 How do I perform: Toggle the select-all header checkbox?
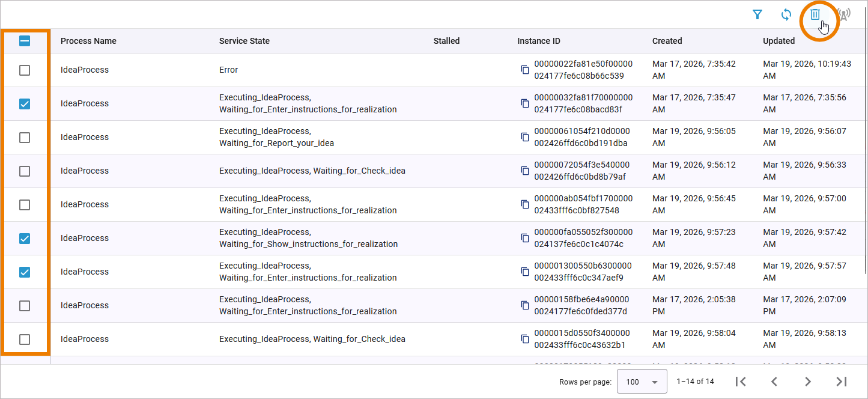(x=25, y=41)
